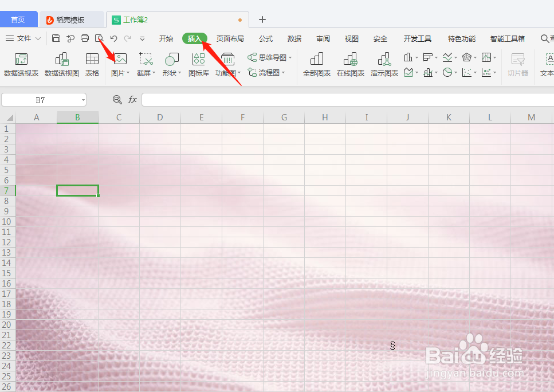Expand the quick access toolbar customize menu
The height and width of the screenshot is (392, 554).
point(142,38)
